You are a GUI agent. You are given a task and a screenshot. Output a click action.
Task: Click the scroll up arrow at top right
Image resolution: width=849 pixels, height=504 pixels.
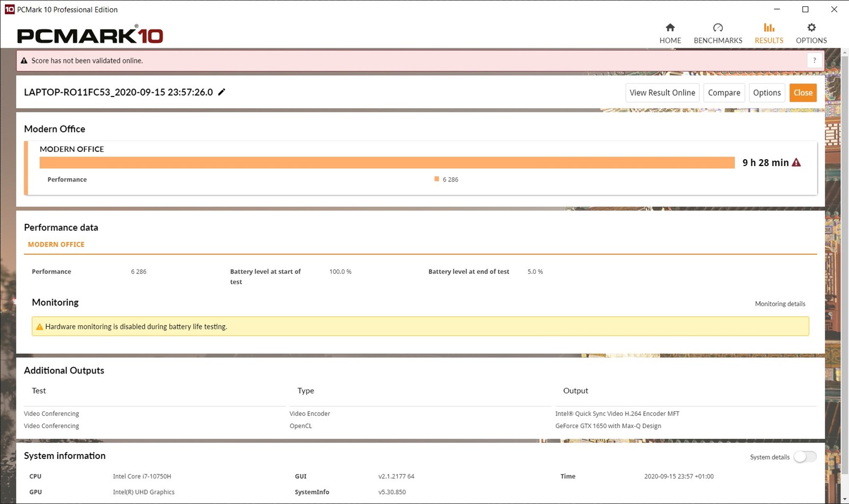coord(845,52)
